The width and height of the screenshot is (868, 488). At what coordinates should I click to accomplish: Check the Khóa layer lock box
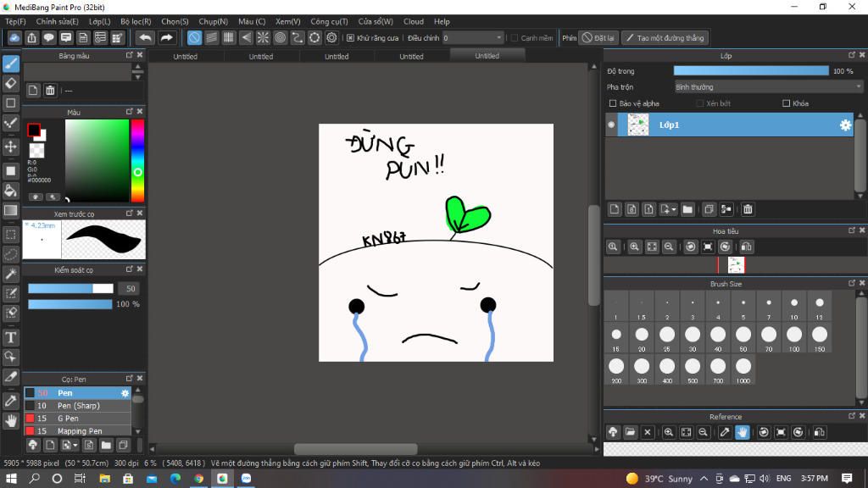tap(786, 103)
